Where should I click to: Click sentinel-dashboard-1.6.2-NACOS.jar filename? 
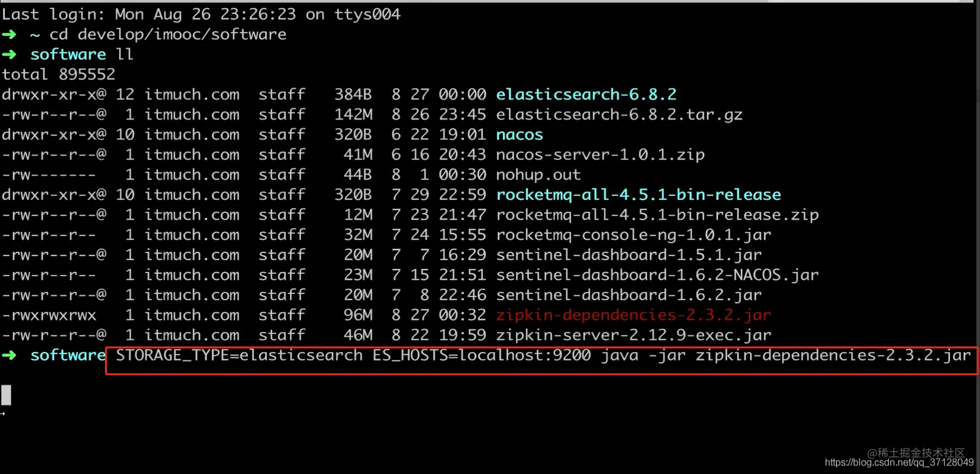658,275
